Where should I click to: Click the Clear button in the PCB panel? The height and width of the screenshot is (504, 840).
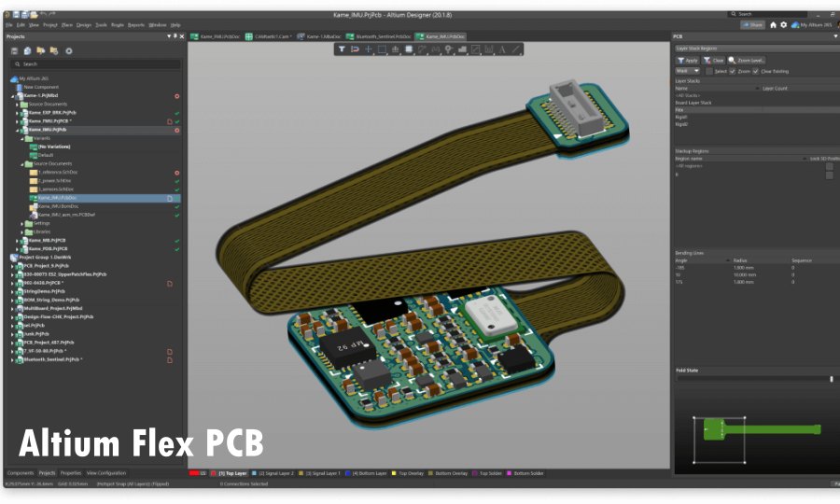coord(714,61)
